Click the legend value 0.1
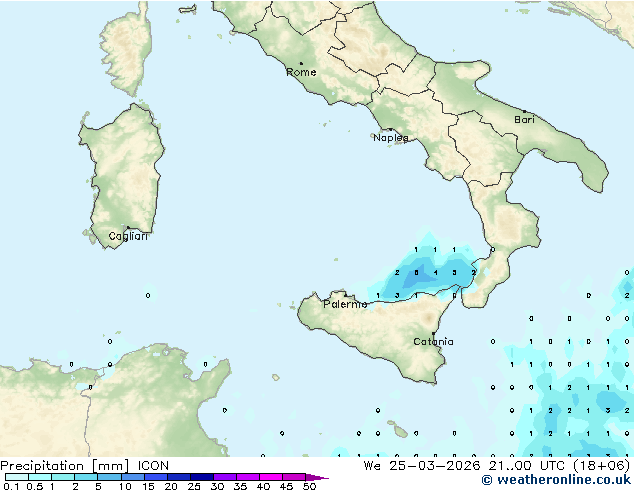 (11, 486)
